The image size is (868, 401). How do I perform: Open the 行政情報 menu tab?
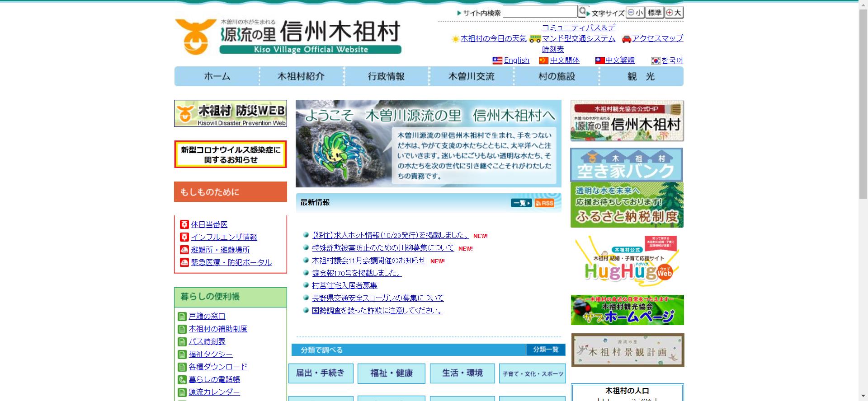(386, 76)
